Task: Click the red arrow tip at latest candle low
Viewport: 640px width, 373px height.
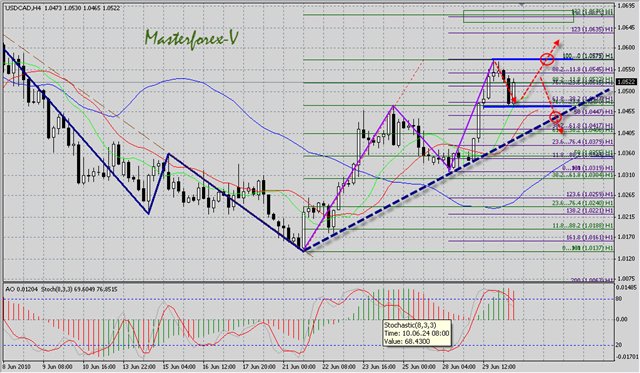Action: pos(513,100)
